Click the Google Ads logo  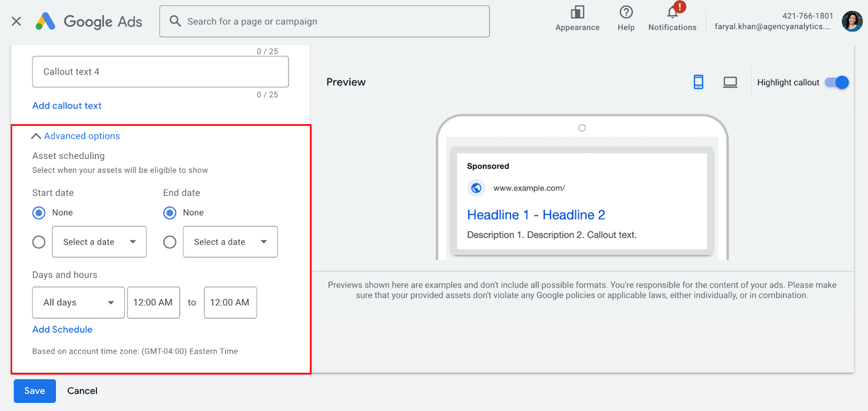89,21
